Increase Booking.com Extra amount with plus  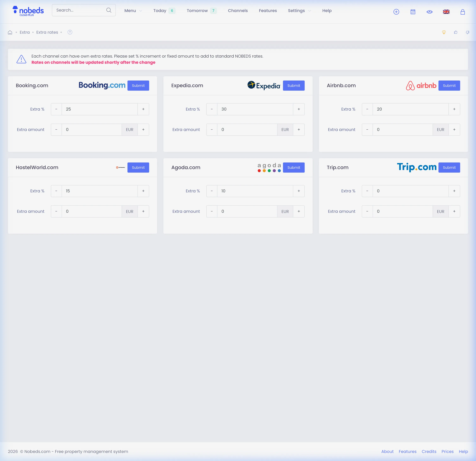[x=143, y=130]
